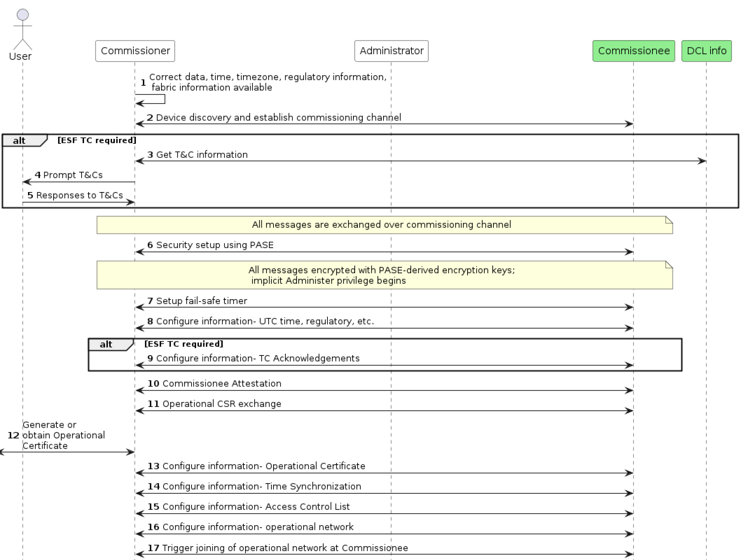Click the Operational CSR exchange label

click(x=221, y=404)
